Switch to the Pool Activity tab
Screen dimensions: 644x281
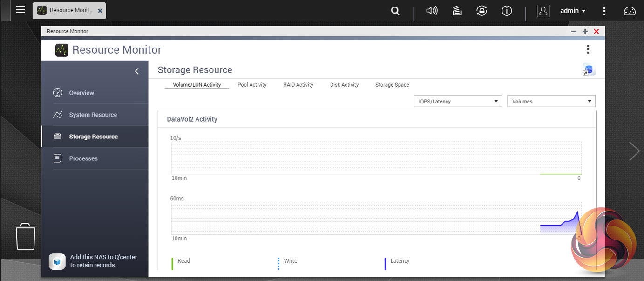pos(252,85)
